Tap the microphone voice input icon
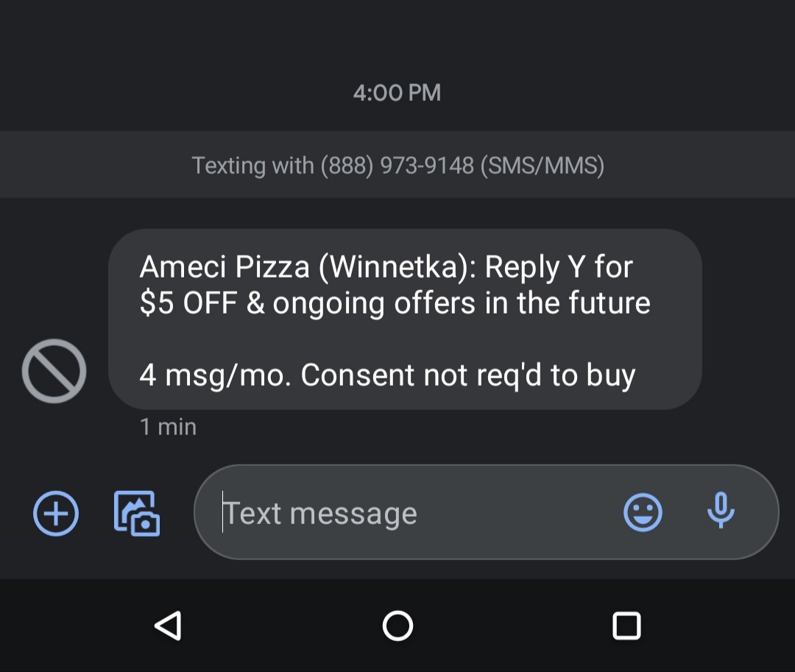The height and width of the screenshot is (672, 795). pos(721,509)
